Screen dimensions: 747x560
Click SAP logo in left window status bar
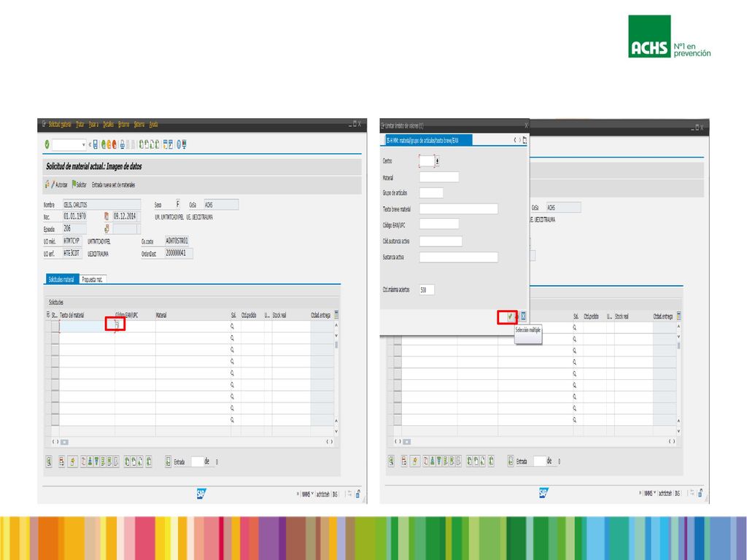point(201,494)
